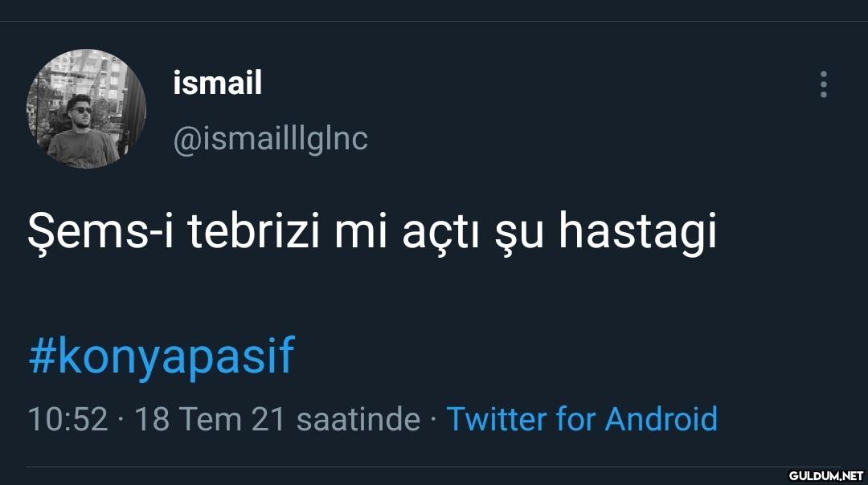Click the word şu in the tweet

[x=514, y=233]
